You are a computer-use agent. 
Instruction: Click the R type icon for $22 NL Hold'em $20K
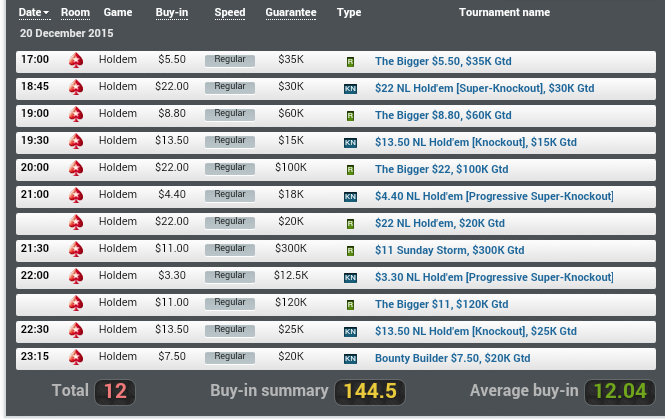[x=350, y=224]
